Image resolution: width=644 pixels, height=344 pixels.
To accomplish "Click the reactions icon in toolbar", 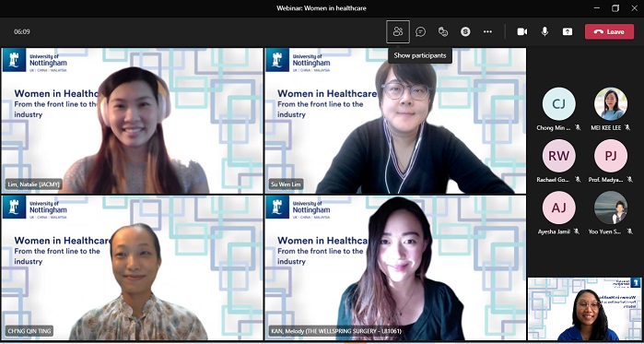I will point(443,31).
